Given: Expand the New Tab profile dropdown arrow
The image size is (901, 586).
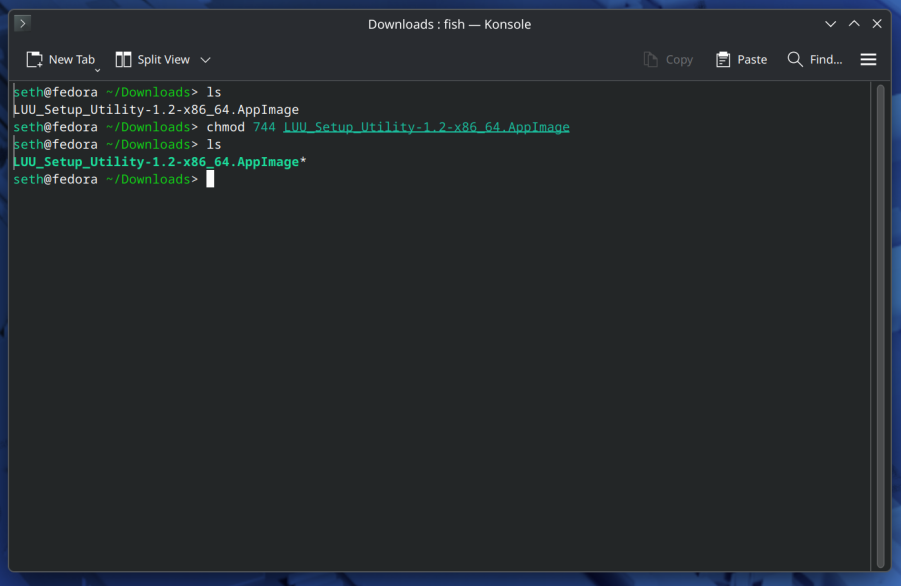Looking at the screenshot, I should 97,70.
